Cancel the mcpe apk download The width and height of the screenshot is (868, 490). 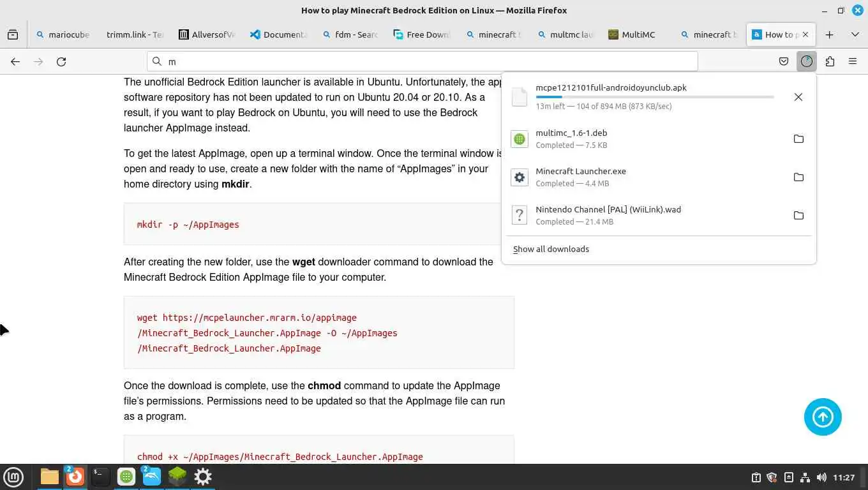coord(798,97)
